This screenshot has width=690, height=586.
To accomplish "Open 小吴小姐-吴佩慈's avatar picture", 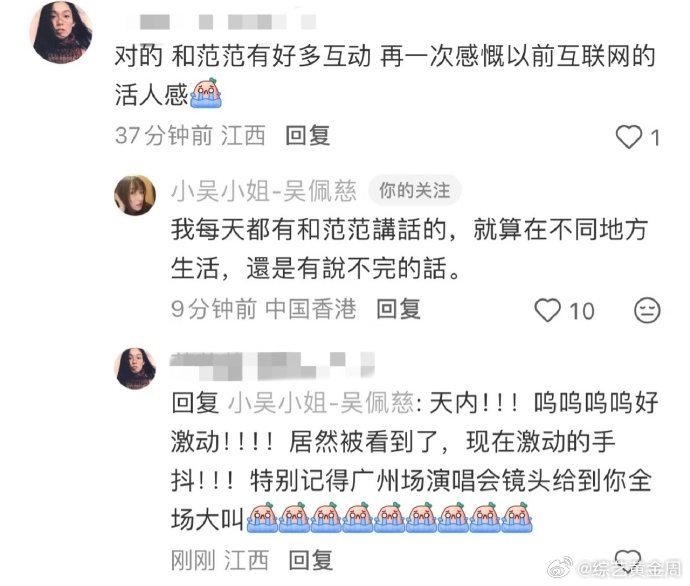I will pos(135,195).
